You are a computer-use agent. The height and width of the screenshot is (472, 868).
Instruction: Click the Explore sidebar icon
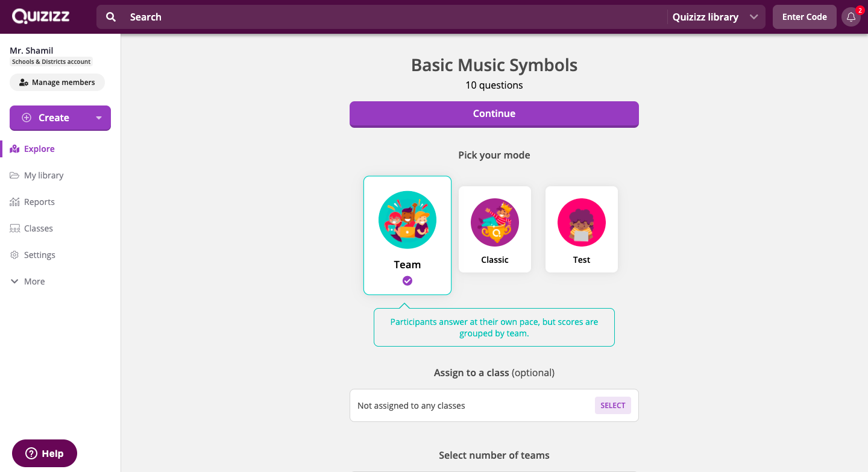pos(14,149)
